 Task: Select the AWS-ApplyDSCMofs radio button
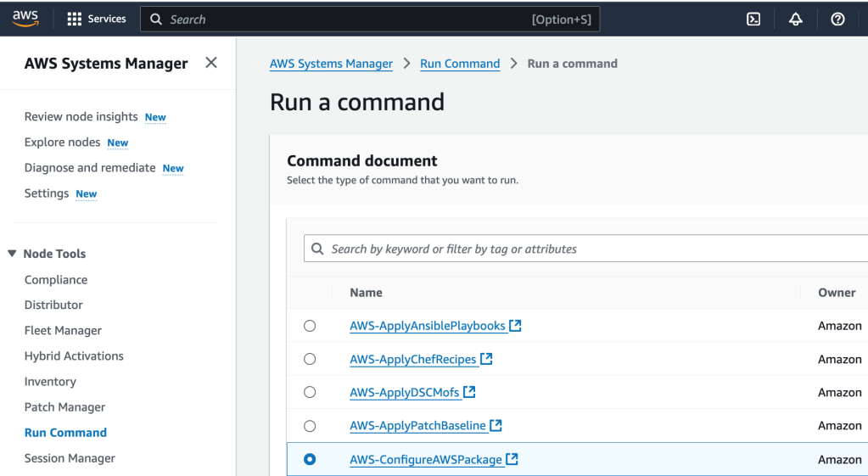[310, 392]
